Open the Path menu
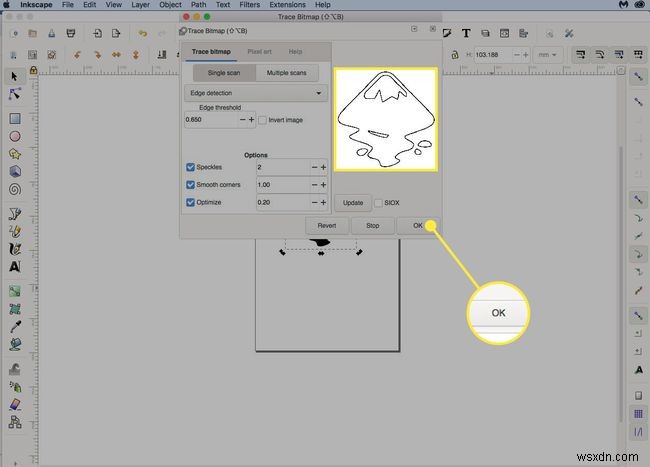The width and height of the screenshot is (650, 467). click(199, 5)
